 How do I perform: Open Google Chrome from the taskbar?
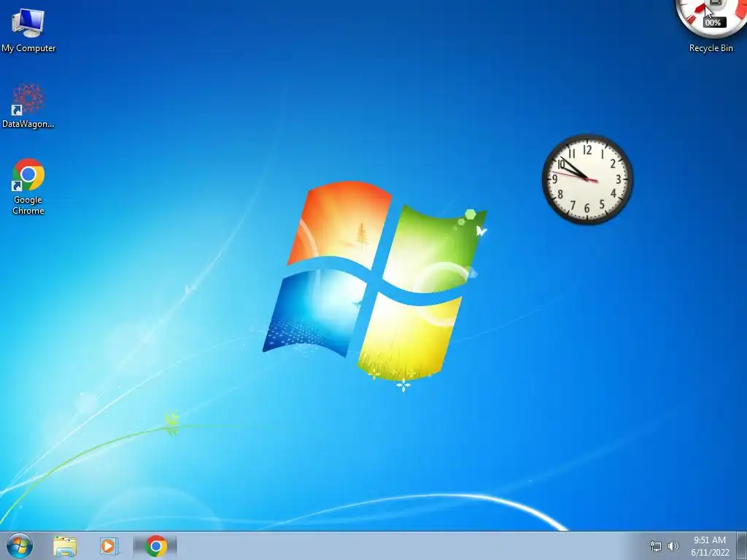coord(156,546)
